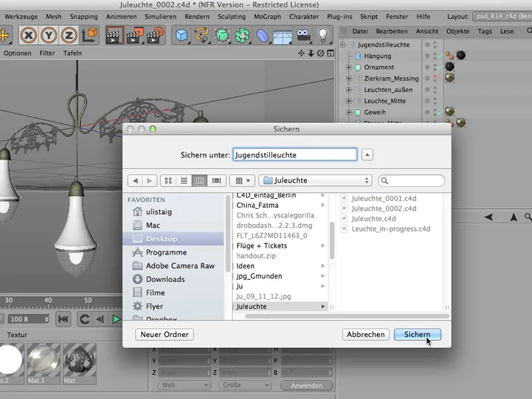Viewport: 532px width, 399px height.
Task: Click the Sichern save button
Action: [418, 334]
